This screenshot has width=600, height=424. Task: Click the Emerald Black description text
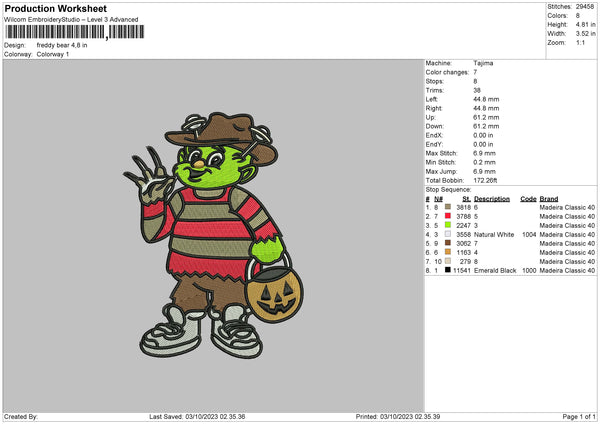[x=496, y=271]
